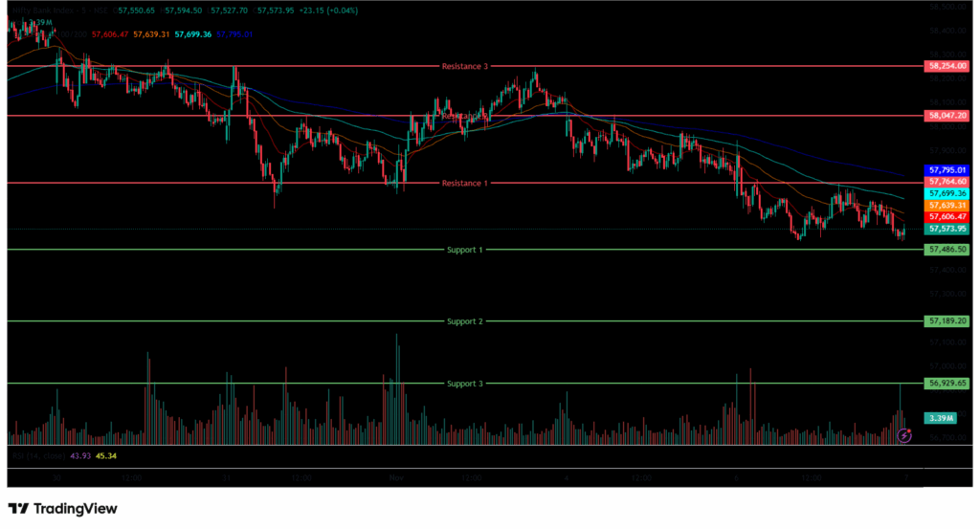
Task: Select the Support 1 line label
Action: 465,250
